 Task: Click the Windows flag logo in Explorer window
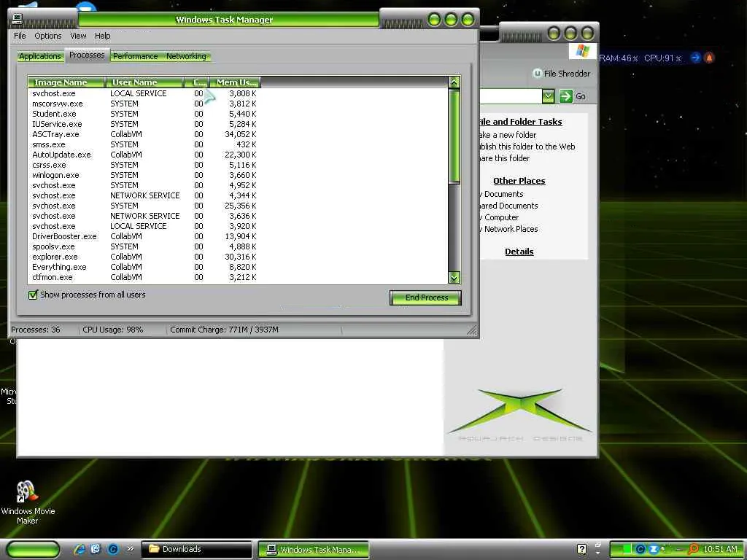click(x=582, y=50)
